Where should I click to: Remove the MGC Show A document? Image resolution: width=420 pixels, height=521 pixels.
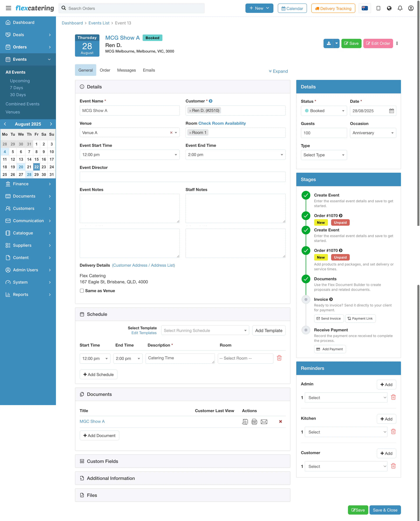tap(280, 421)
